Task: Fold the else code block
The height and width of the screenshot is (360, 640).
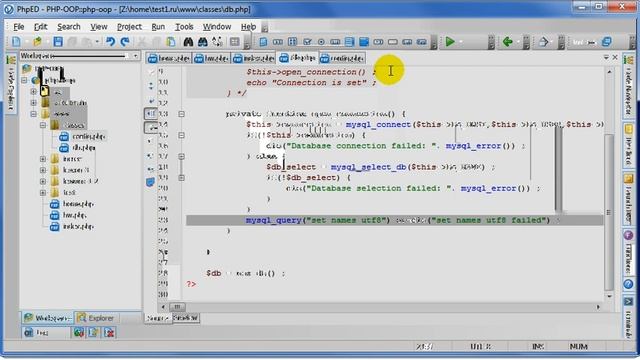Action: tap(182, 156)
